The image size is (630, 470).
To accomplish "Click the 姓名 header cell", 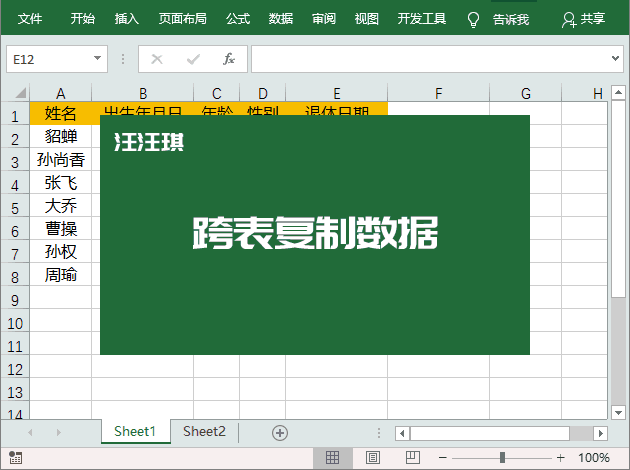I will (x=61, y=113).
